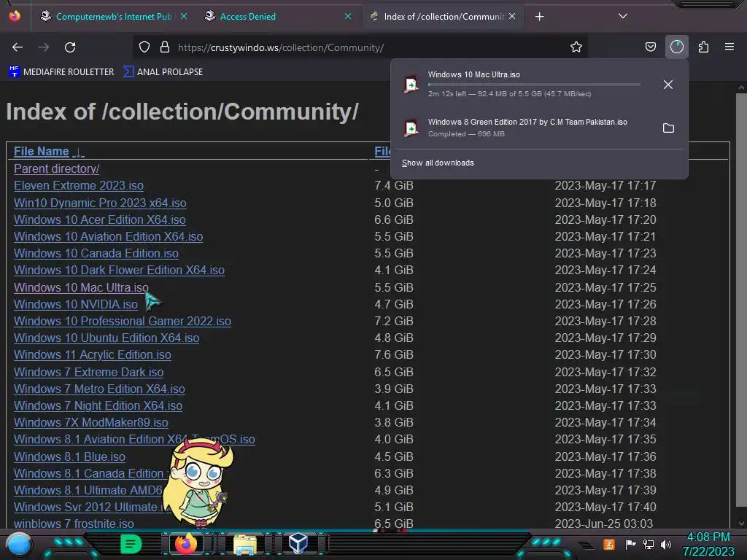Reload the current page

(70, 47)
